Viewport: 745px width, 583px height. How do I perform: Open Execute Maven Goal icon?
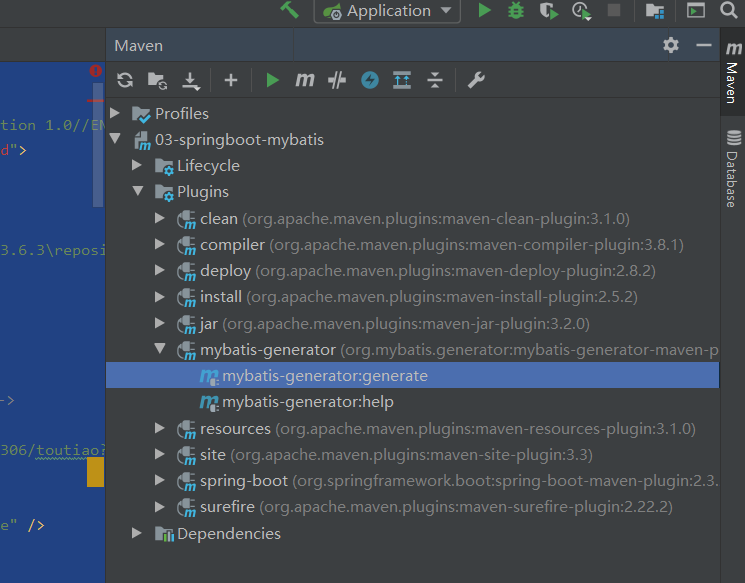(305, 80)
